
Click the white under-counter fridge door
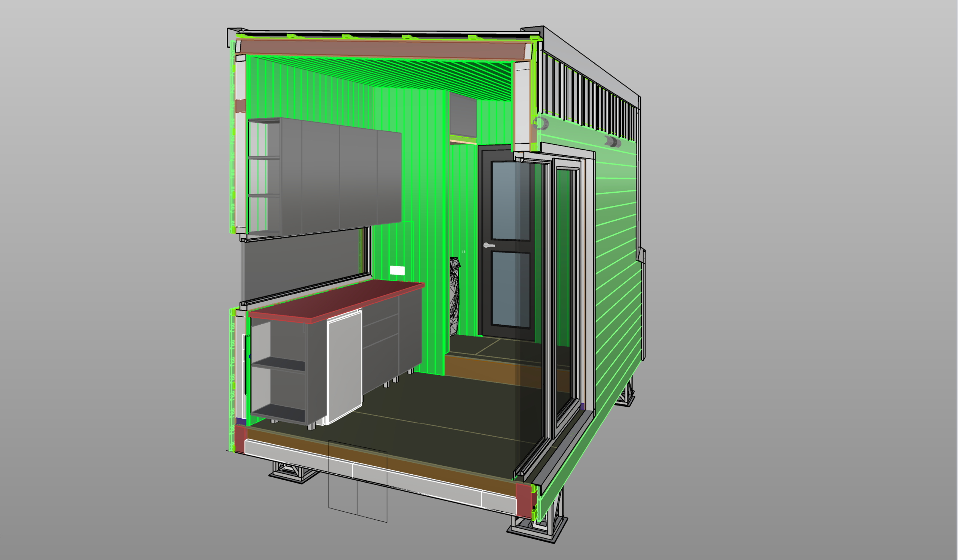pos(344,366)
